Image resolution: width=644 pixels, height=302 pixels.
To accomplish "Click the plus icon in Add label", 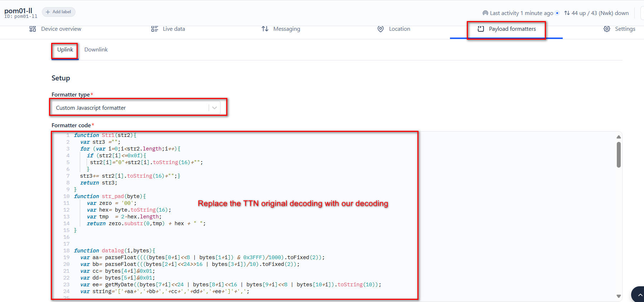I will click(x=48, y=12).
